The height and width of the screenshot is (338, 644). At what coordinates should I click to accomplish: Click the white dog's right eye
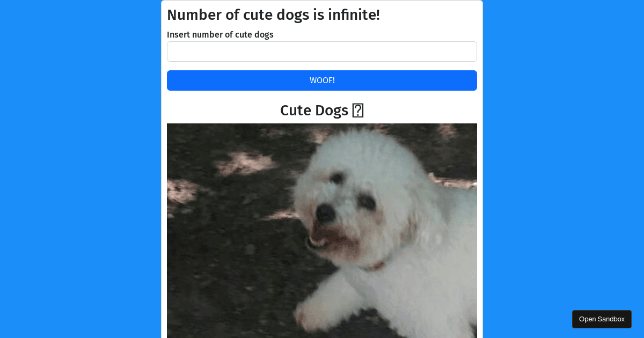[x=367, y=202]
